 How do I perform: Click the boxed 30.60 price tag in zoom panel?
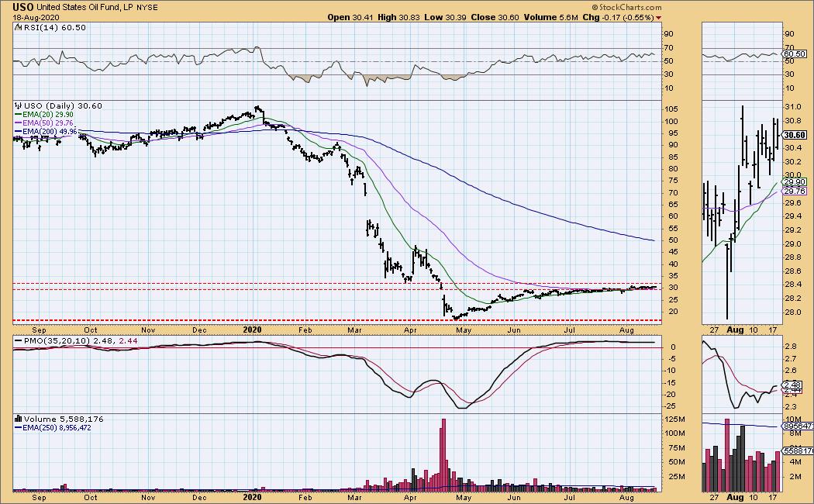click(795, 135)
